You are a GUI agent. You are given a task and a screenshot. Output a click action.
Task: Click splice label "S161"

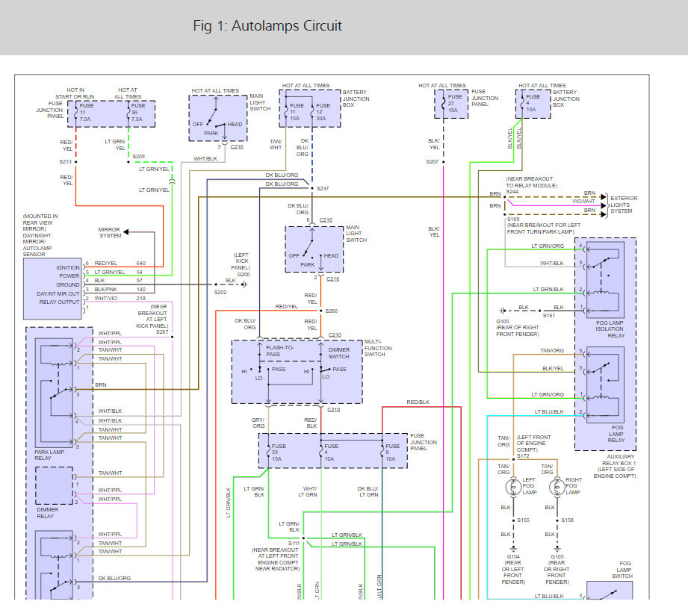pyautogui.click(x=549, y=315)
